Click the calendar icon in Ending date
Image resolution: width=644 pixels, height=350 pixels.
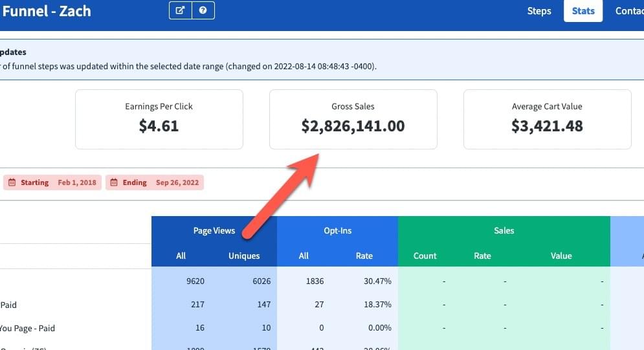pyautogui.click(x=114, y=182)
